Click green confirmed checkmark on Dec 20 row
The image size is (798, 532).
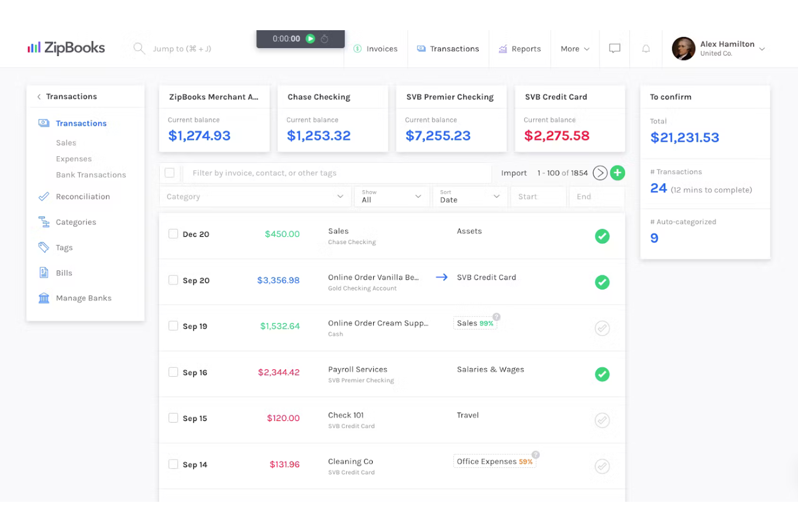[602, 236]
